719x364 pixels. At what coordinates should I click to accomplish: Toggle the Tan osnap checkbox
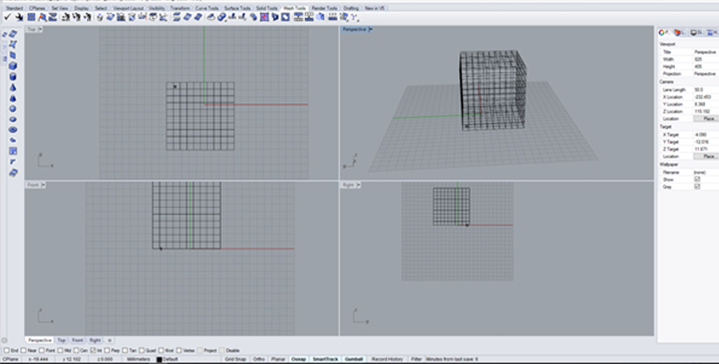tap(126, 350)
